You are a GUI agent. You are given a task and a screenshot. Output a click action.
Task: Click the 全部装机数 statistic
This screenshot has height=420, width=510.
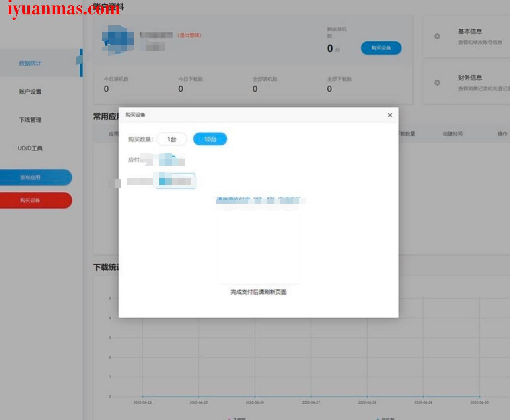coord(265,84)
